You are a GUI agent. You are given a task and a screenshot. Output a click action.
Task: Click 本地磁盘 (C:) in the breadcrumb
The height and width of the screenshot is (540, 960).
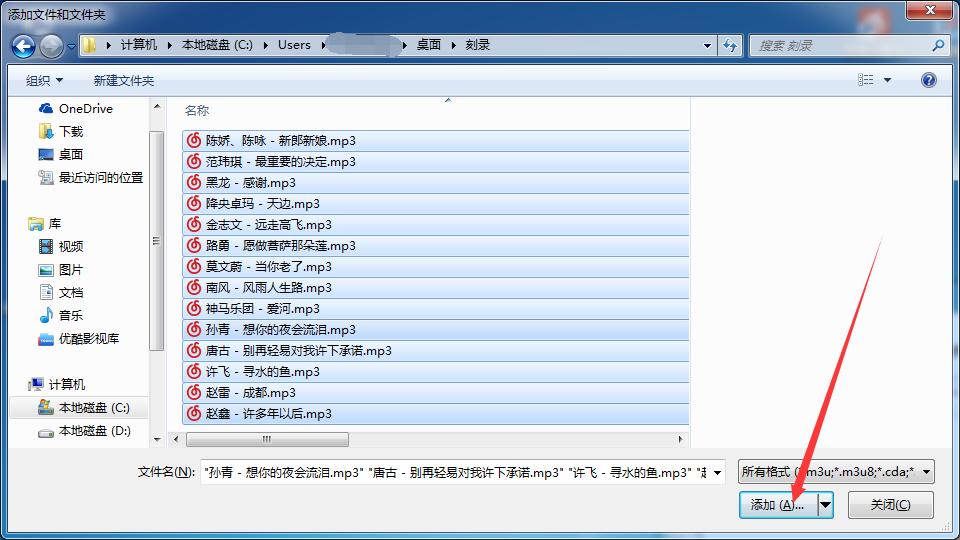point(217,45)
